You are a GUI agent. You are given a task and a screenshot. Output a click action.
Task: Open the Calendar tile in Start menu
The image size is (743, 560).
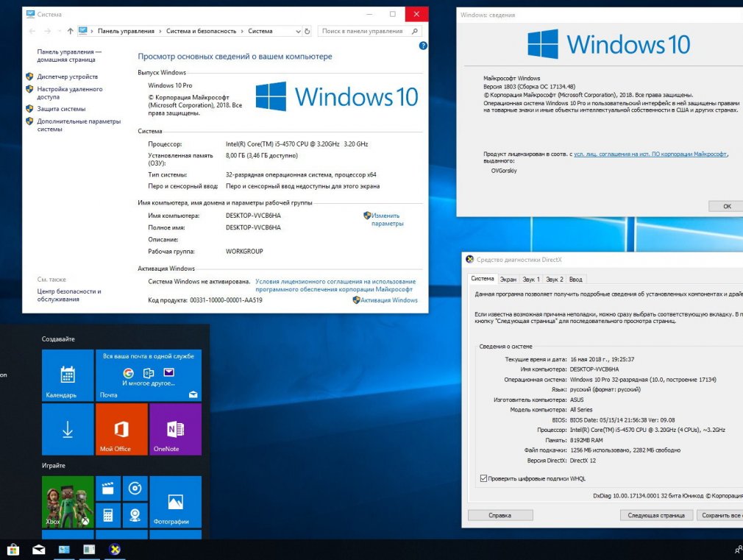coord(68,375)
